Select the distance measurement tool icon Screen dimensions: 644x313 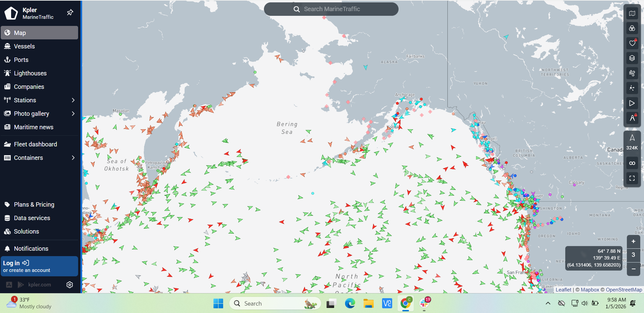(632, 118)
